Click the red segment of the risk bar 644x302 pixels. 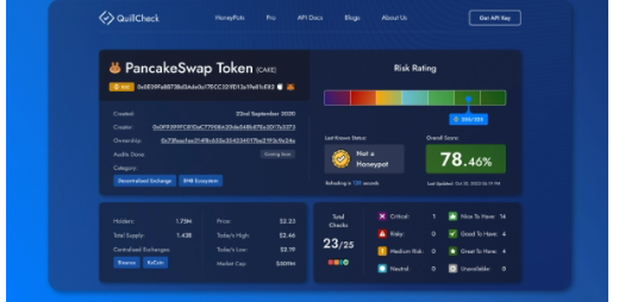tap(363, 98)
